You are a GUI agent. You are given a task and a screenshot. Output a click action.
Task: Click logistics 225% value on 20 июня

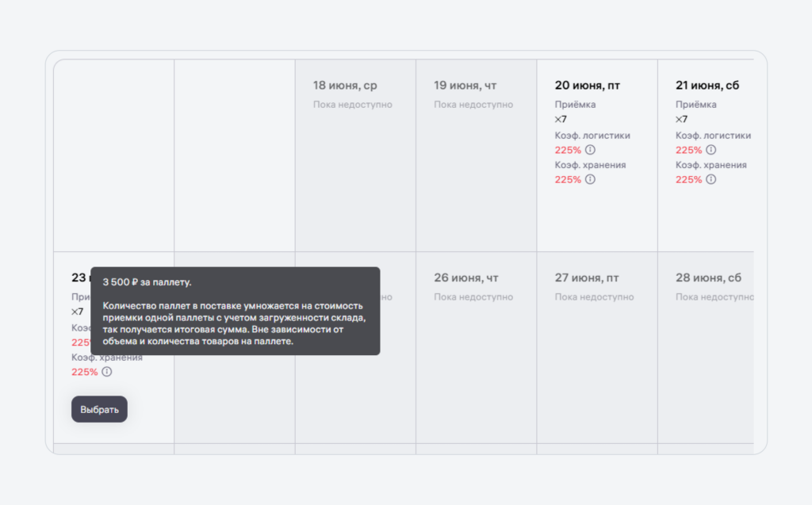pyautogui.click(x=568, y=150)
